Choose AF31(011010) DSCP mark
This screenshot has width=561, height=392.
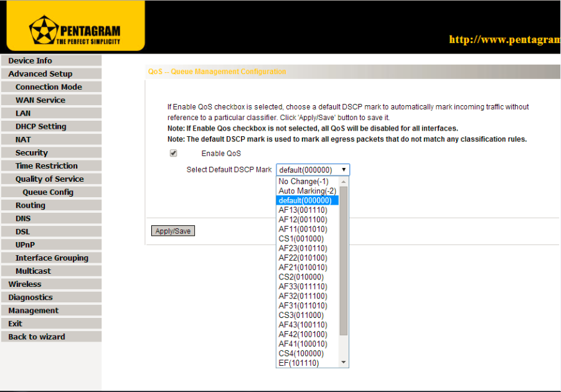point(308,306)
